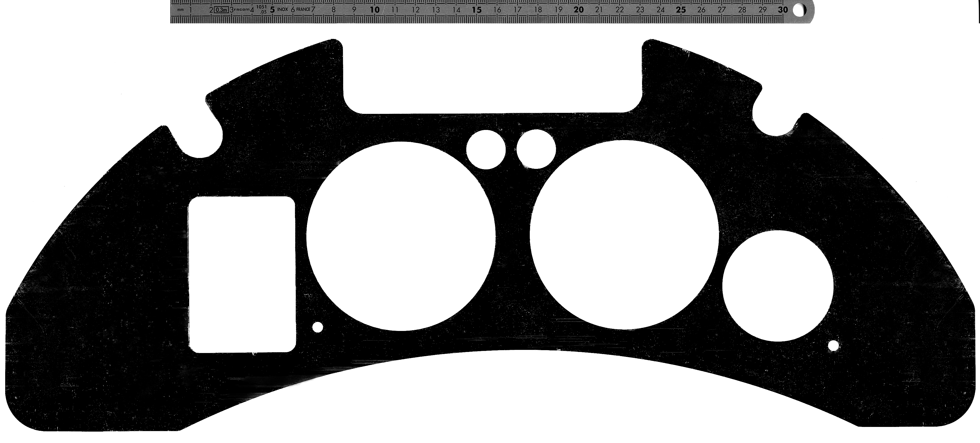Click the hanging hole at the ruler's end
Screen dimensions: 980x443
(800, 10)
